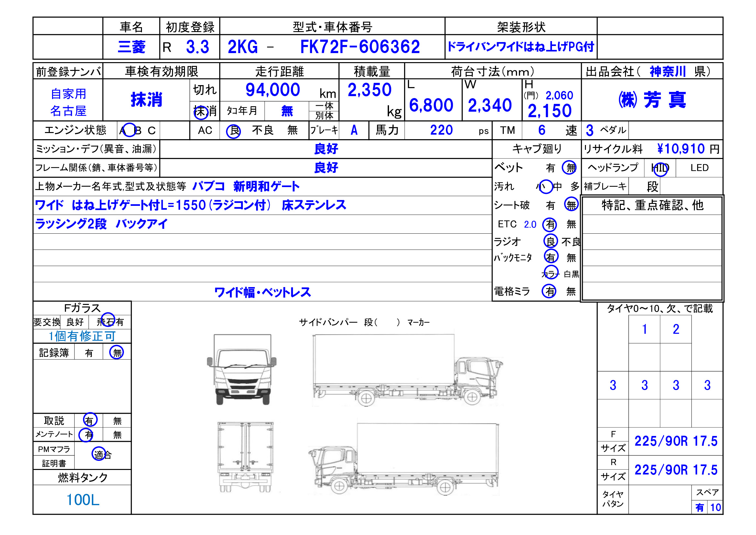Click the '3 ペダル' pedal entry
This screenshot has width=756, height=535.
tap(606, 130)
